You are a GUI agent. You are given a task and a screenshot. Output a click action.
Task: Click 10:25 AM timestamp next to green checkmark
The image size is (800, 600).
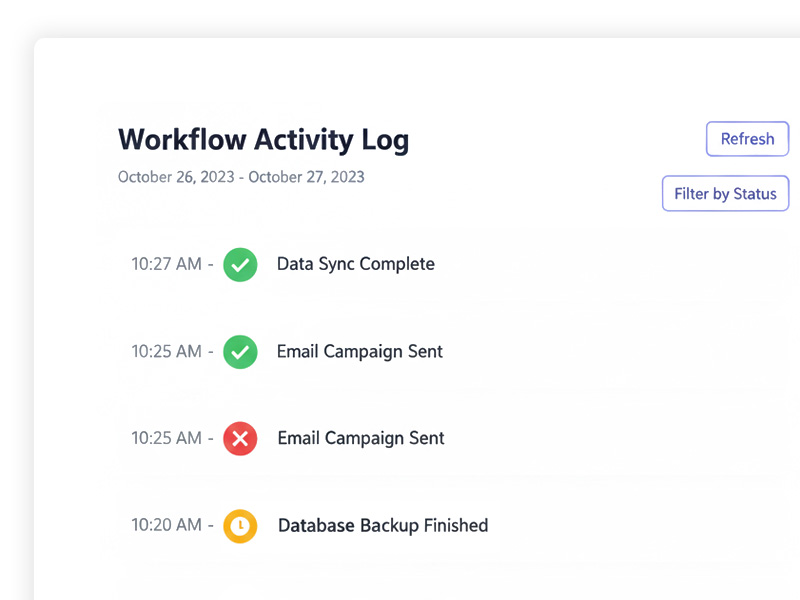(166, 352)
